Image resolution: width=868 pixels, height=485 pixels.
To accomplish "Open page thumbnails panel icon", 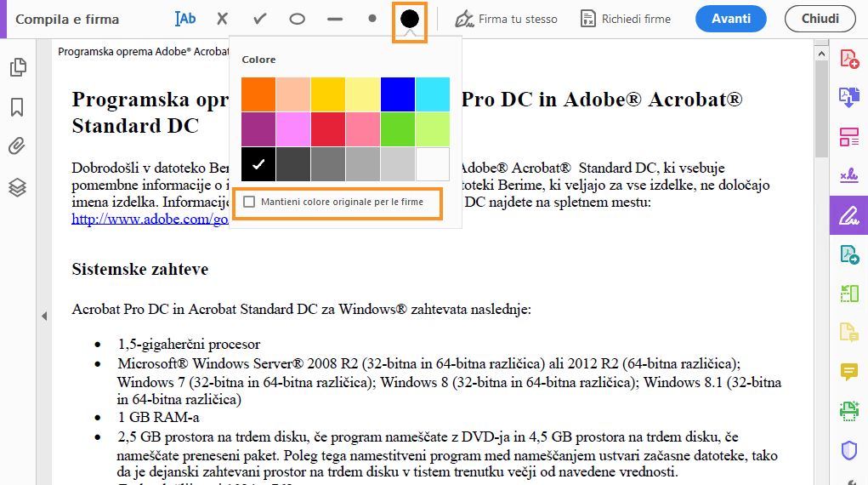I will 18,67.
